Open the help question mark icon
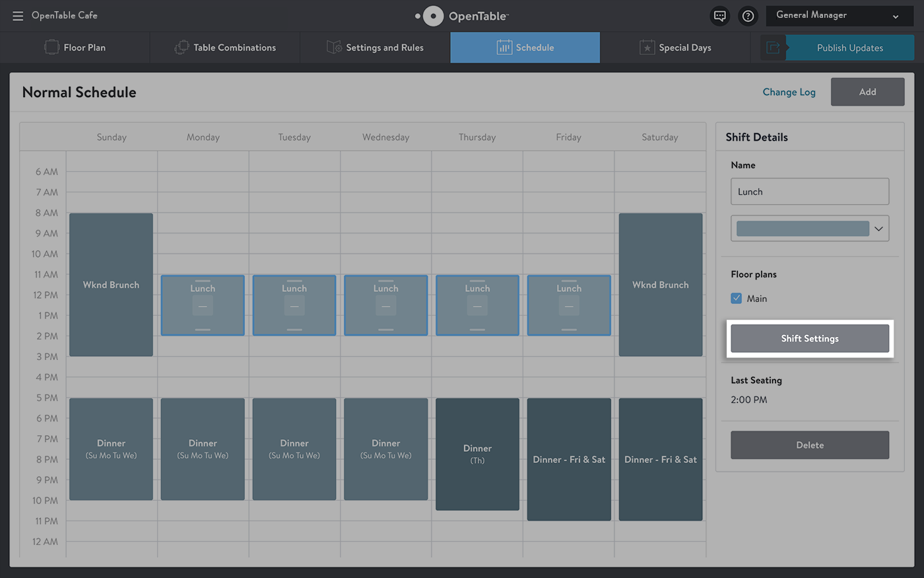924x578 pixels. point(748,16)
